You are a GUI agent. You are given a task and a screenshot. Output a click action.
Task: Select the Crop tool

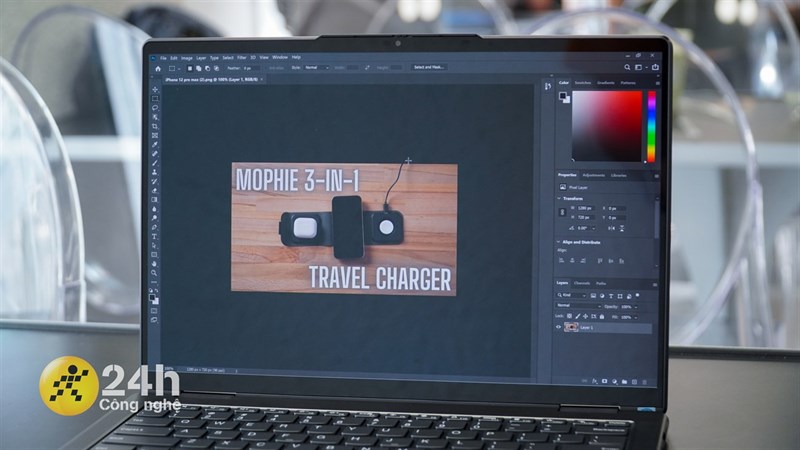(155, 126)
